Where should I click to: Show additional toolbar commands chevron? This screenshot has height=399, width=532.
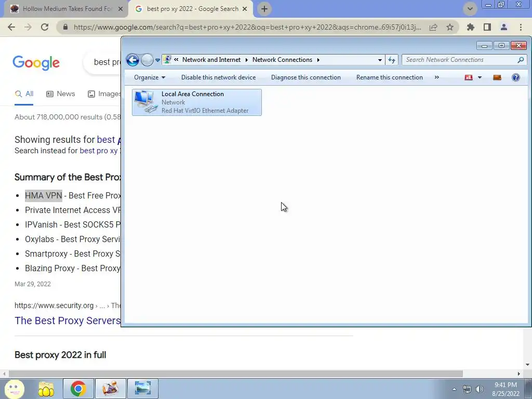pos(436,77)
